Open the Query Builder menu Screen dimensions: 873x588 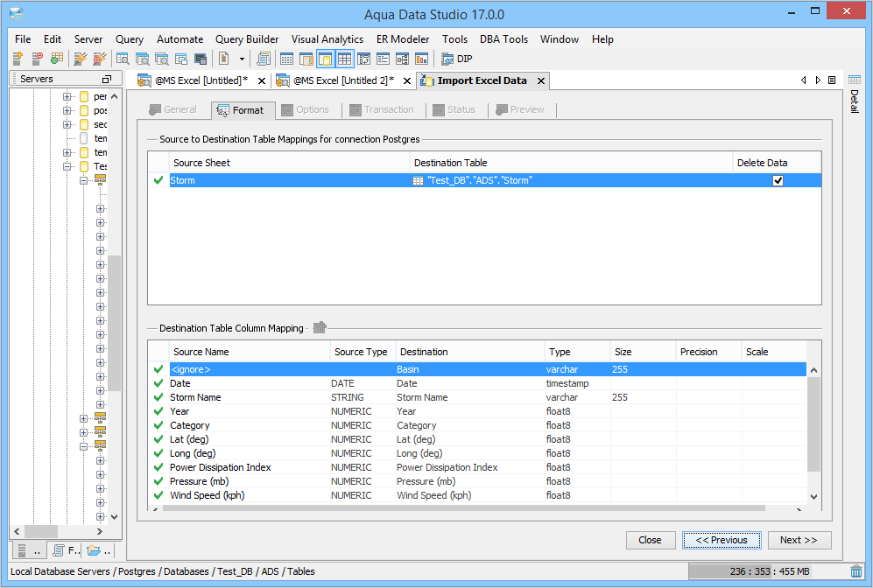pos(247,39)
